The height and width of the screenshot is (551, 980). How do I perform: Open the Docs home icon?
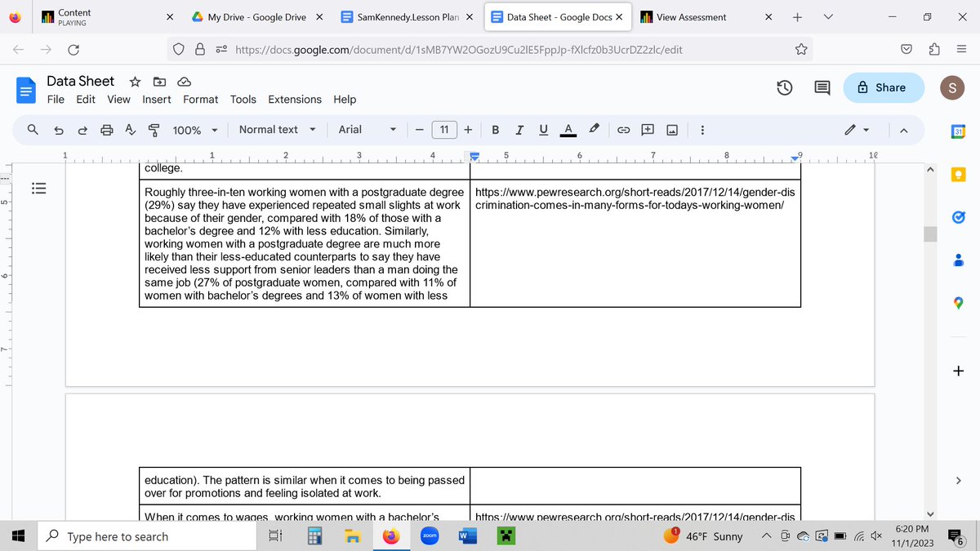point(26,90)
